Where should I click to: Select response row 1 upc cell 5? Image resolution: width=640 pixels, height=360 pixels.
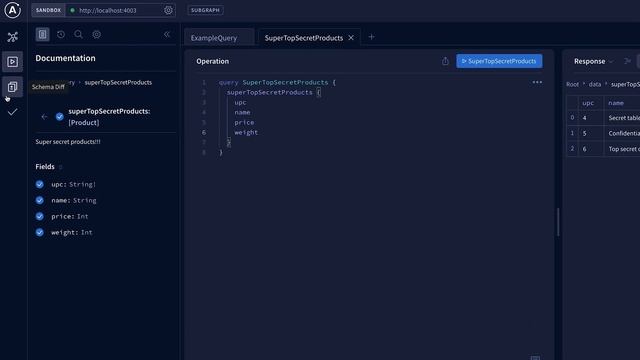[591, 133]
